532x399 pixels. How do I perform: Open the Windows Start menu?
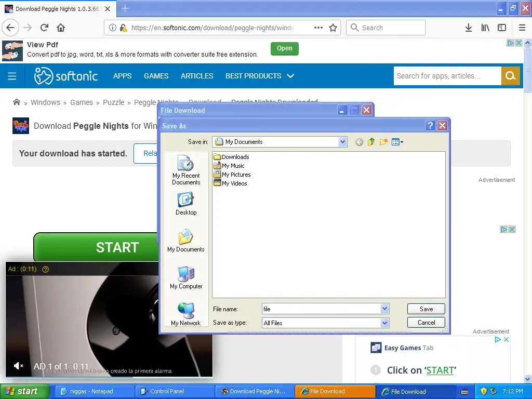25,391
